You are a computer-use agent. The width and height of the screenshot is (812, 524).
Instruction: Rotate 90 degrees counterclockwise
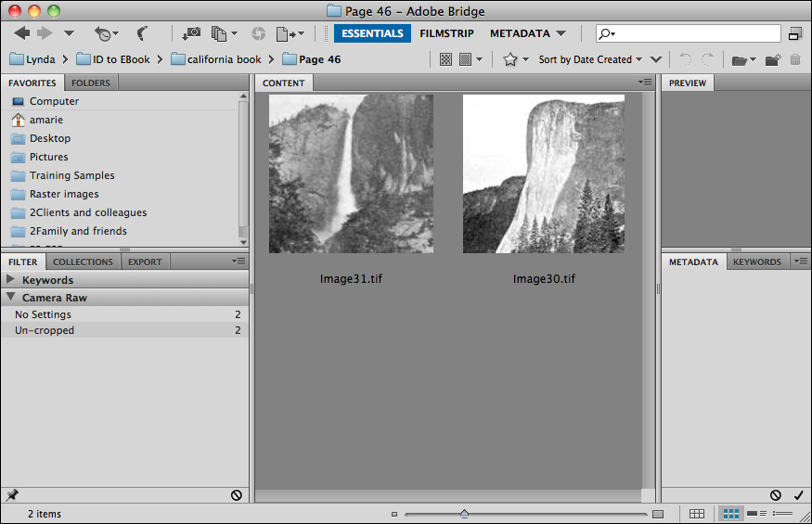[685, 59]
